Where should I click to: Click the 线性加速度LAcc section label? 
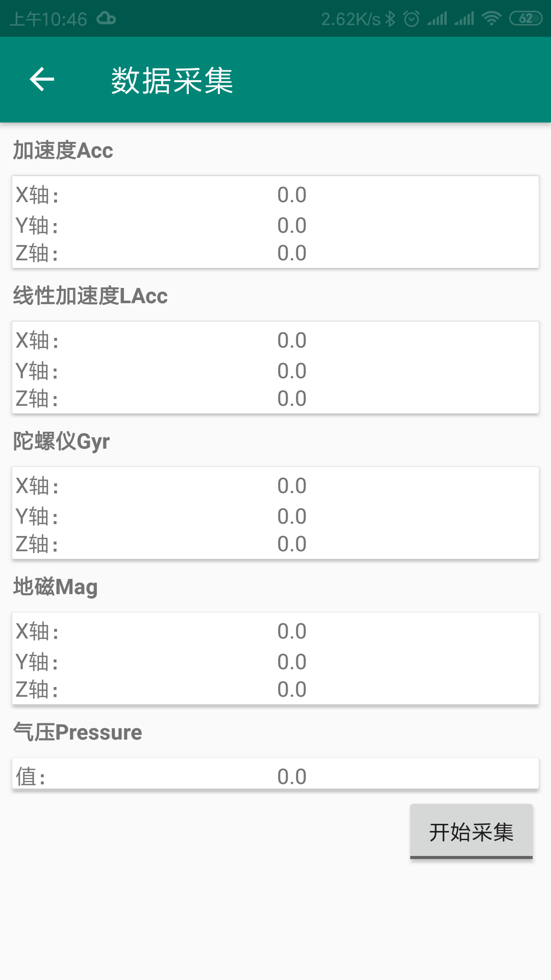point(91,296)
